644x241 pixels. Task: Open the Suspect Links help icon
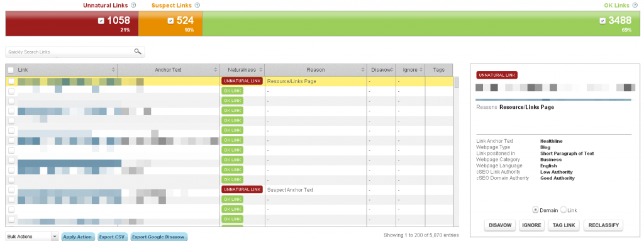click(x=197, y=5)
